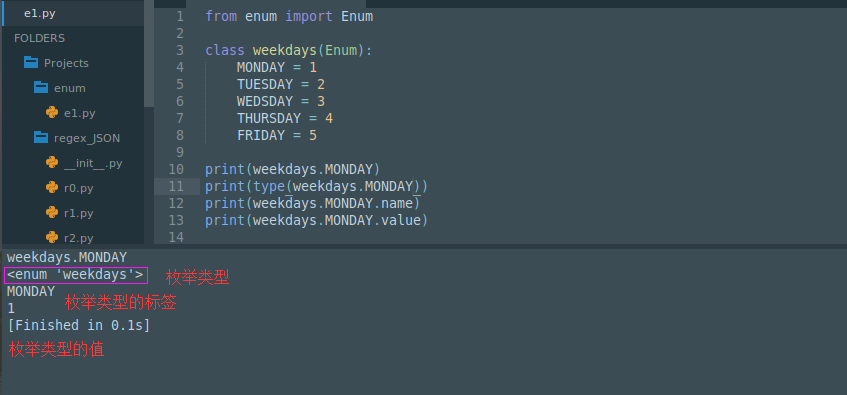Click the Projects folder icon
This screenshot has height=395, width=847.
[31, 63]
